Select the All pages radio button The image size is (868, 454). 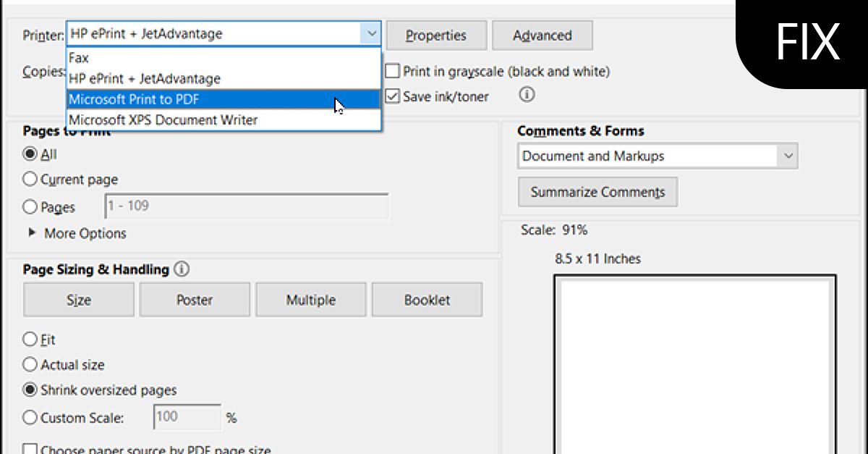(x=30, y=154)
